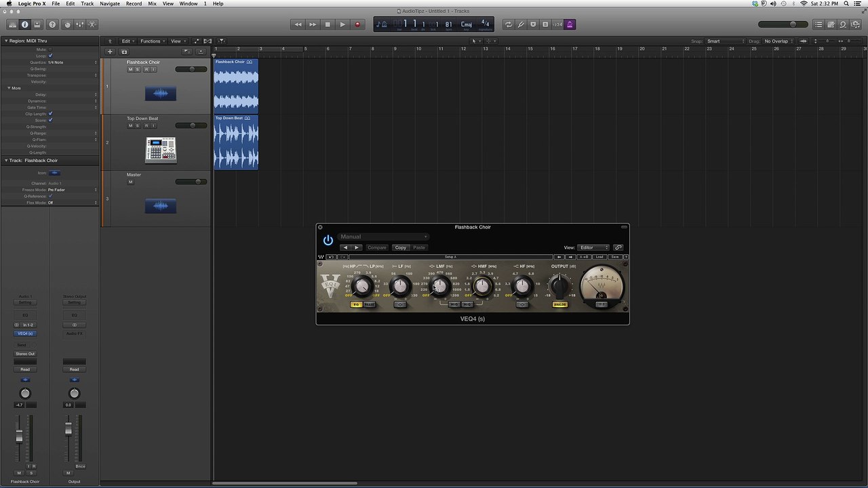Open the View menu in Tracks area
Image resolution: width=868 pixels, height=488 pixels.
click(178, 41)
